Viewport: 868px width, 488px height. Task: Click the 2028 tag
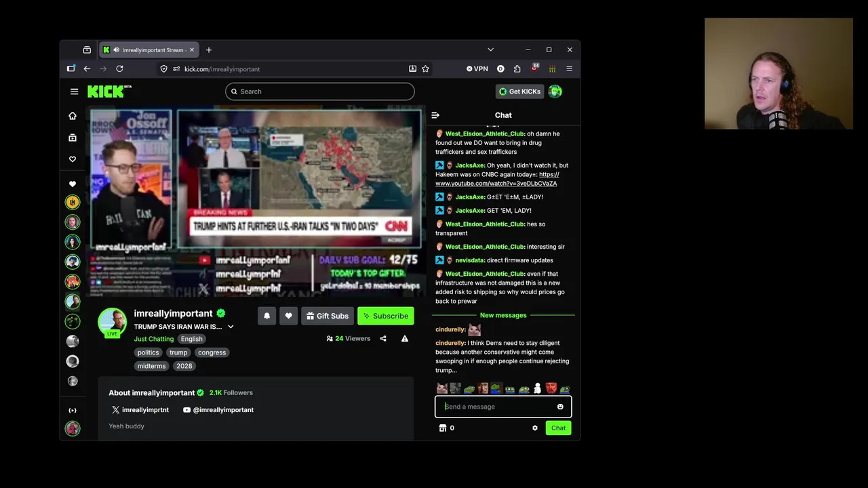pos(184,366)
